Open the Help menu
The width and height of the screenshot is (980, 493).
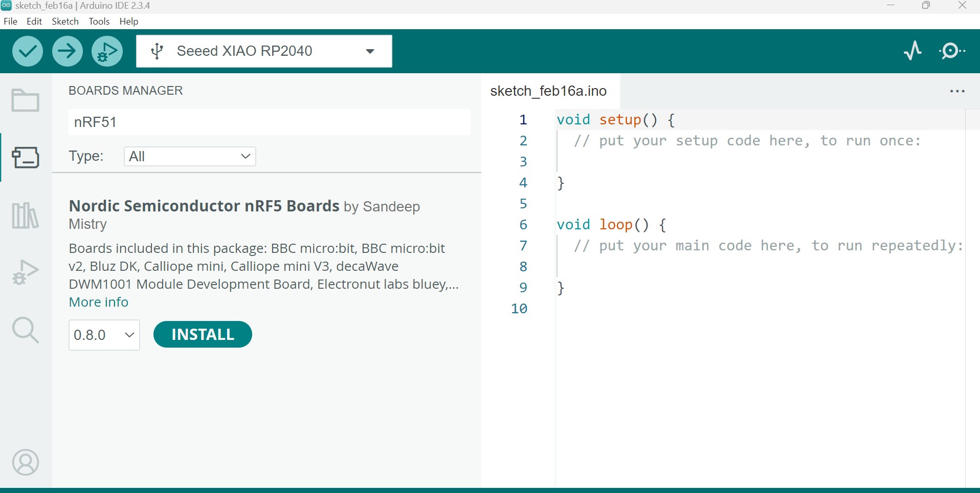[129, 22]
